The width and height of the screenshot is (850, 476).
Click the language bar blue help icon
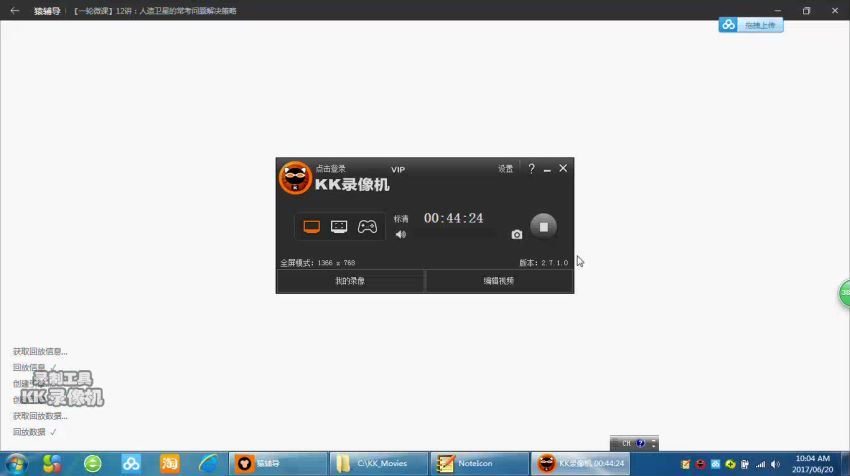pos(640,443)
